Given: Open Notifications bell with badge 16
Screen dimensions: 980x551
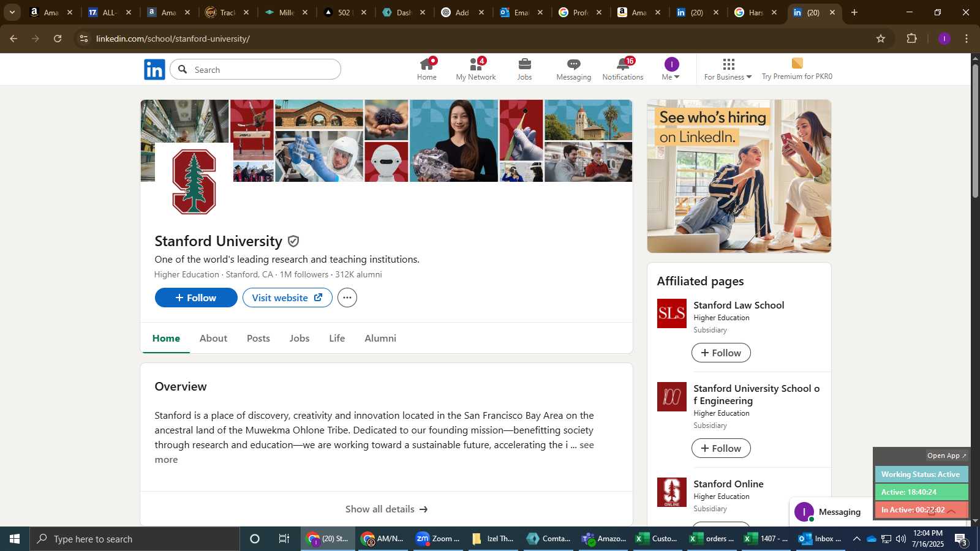Looking at the screenshot, I should click(x=623, y=69).
